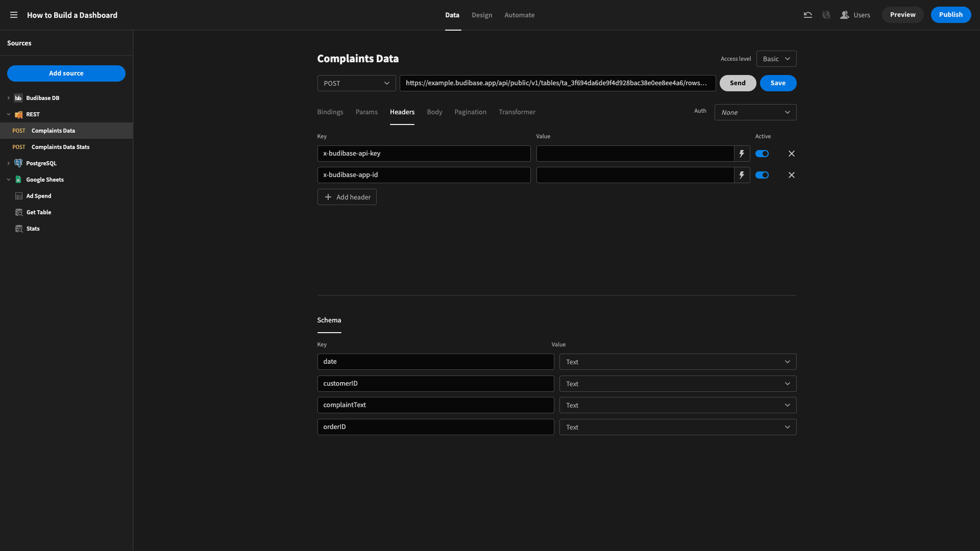
Task: Open the Transformer tab
Action: (517, 112)
